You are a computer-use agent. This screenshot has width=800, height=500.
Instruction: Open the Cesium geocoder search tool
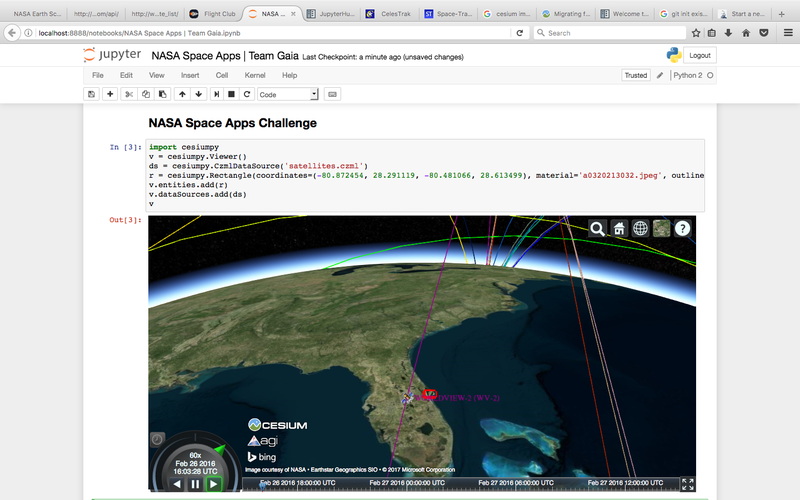[x=597, y=228]
